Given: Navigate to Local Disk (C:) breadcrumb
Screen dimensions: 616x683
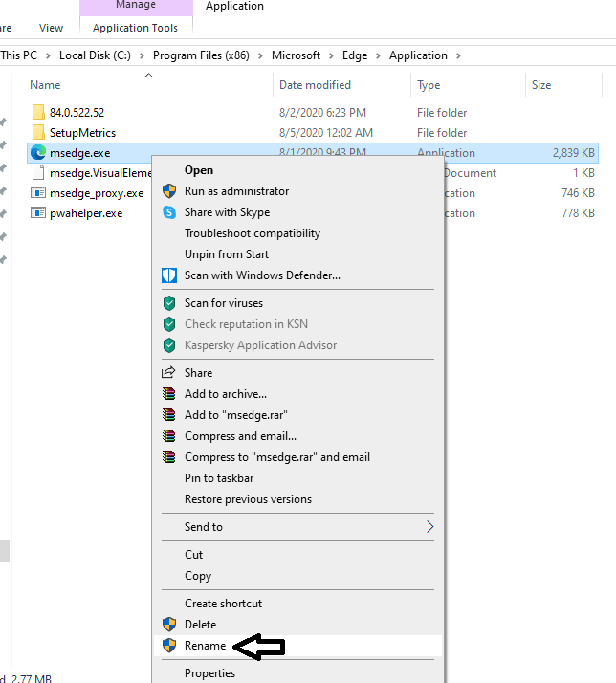Looking at the screenshot, I should tap(95, 55).
